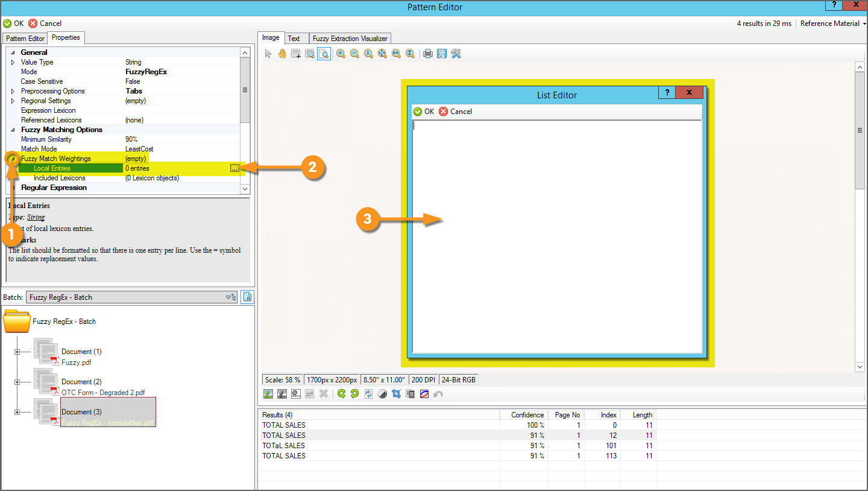Click the image viewer vertical scrollbar thumb
868x491 pixels.
click(x=860, y=130)
